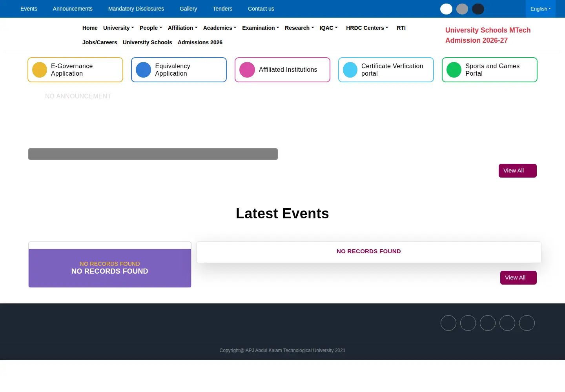Screen dimensions: 565x392
Task: Open University Schools MTech Admission 2026-27 link
Action: [x=488, y=35]
